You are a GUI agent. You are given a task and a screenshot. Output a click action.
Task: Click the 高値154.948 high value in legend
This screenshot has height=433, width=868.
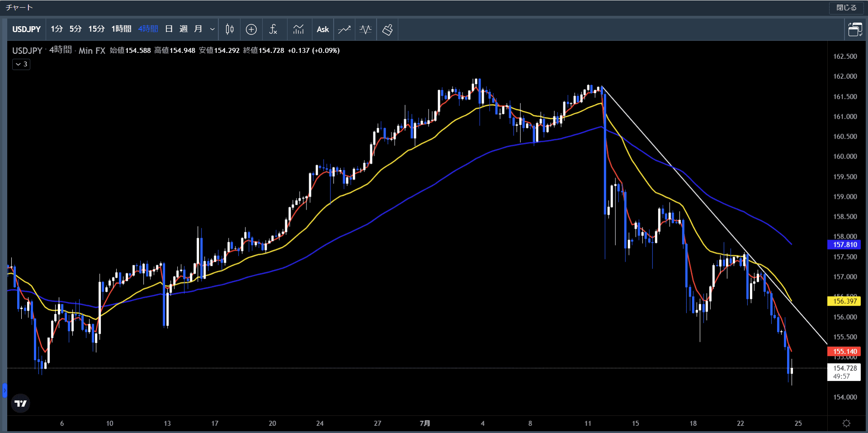tap(175, 51)
